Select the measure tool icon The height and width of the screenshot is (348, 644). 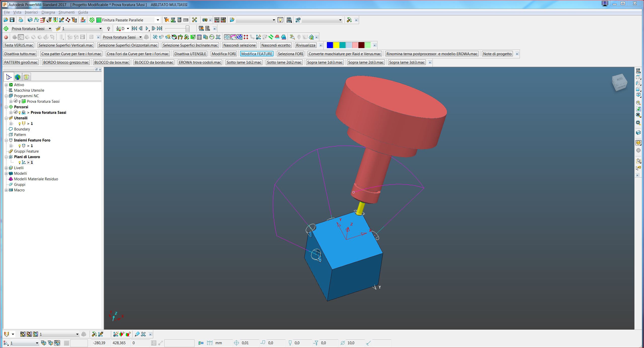coord(186,20)
